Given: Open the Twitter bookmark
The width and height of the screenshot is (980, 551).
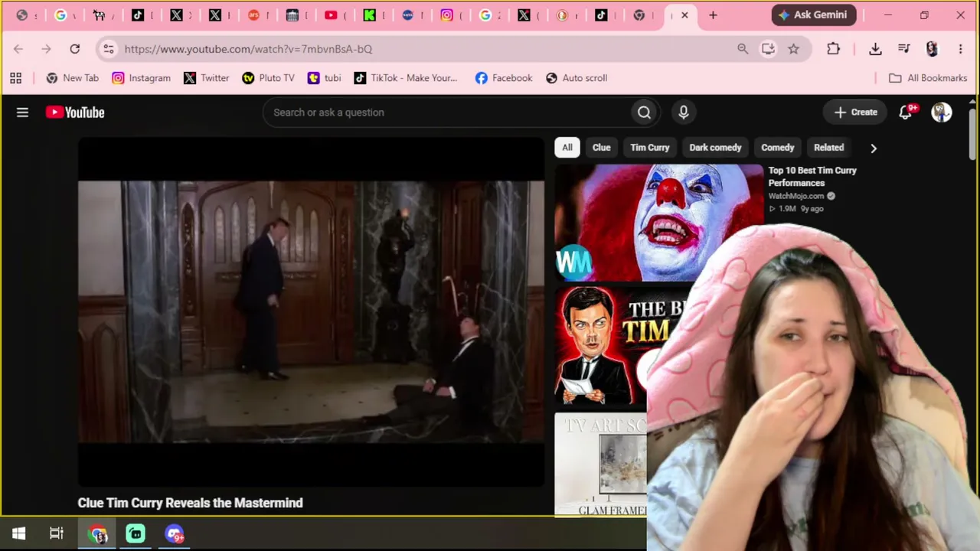Looking at the screenshot, I should coord(207,78).
